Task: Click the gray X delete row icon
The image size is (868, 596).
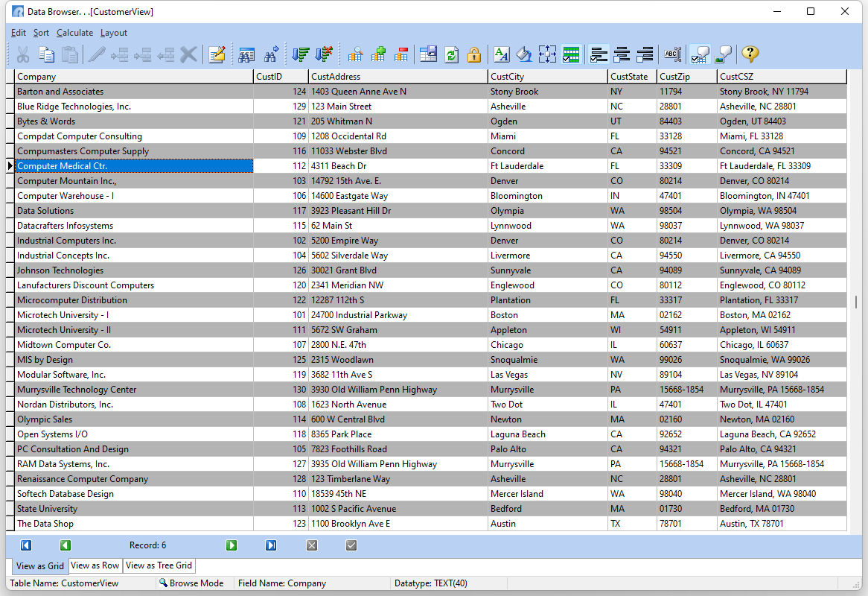Action: tap(188, 54)
